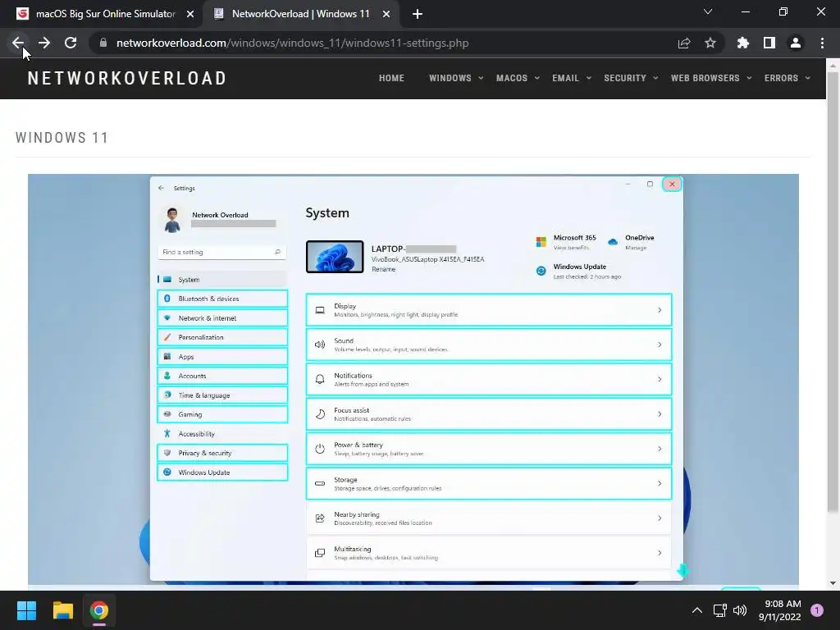Click the volume speaker tray icon
The height and width of the screenshot is (630, 840).
click(x=740, y=610)
